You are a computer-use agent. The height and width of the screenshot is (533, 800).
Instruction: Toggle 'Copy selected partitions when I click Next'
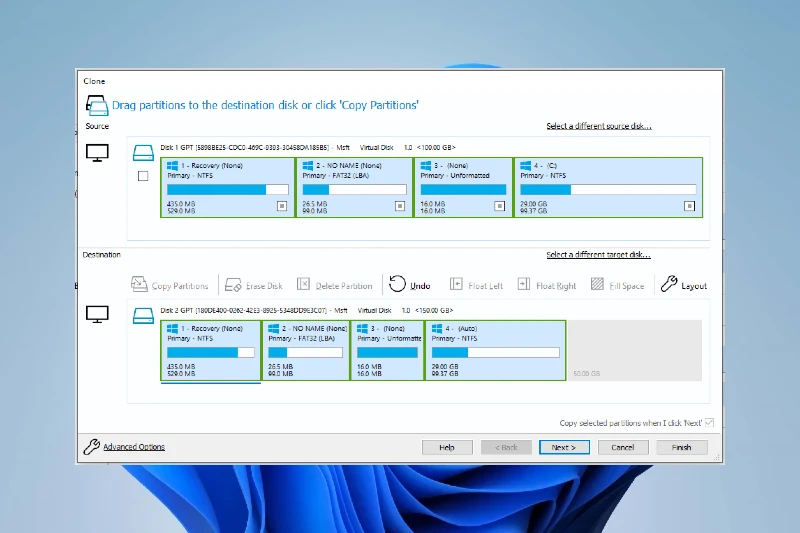click(709, 423)
